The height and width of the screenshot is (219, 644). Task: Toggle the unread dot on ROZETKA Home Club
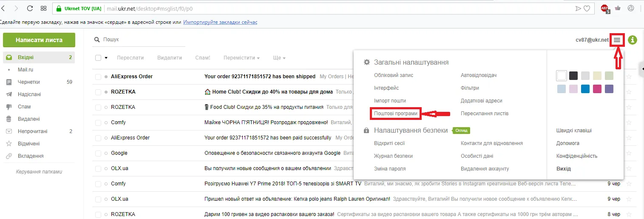(x=106, y=92)
